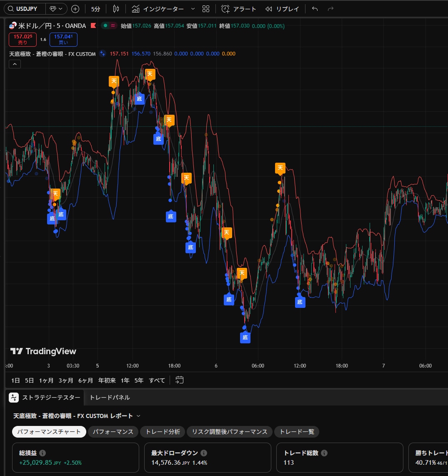Select the 5日 time range
This screenshot has width=448, height=476.
pyautogui.click(x=30, y=380)
